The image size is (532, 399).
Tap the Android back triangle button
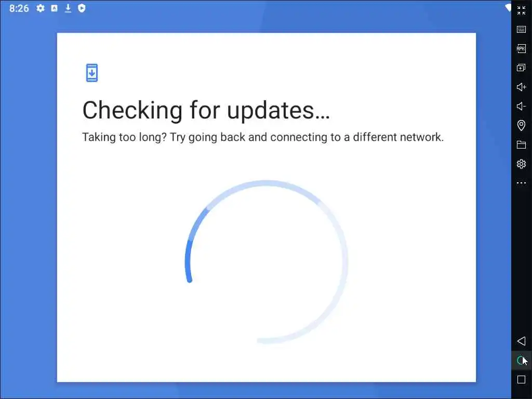(521, 341)
